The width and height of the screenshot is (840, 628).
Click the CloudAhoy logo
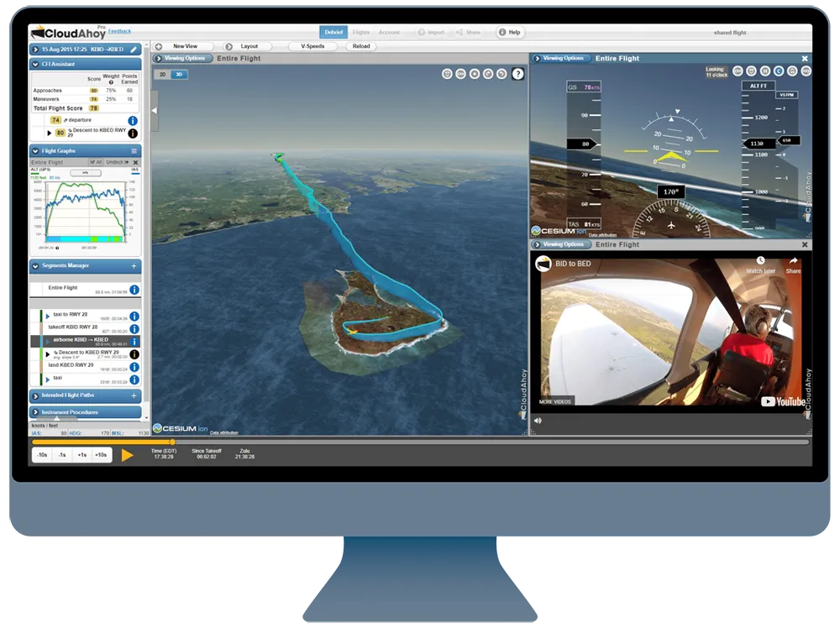point(68,33)
